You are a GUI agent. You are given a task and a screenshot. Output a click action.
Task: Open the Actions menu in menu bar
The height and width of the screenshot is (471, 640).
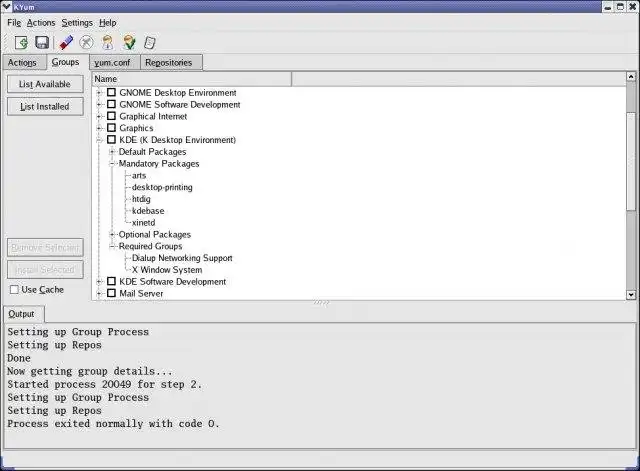[x=41, y=23]
